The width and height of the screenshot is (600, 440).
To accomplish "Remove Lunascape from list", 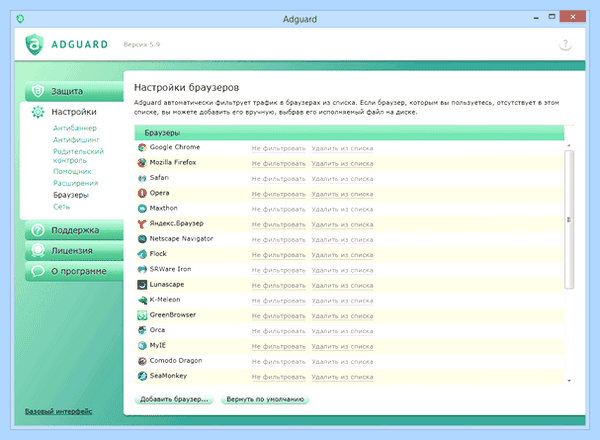I will 342,285.
